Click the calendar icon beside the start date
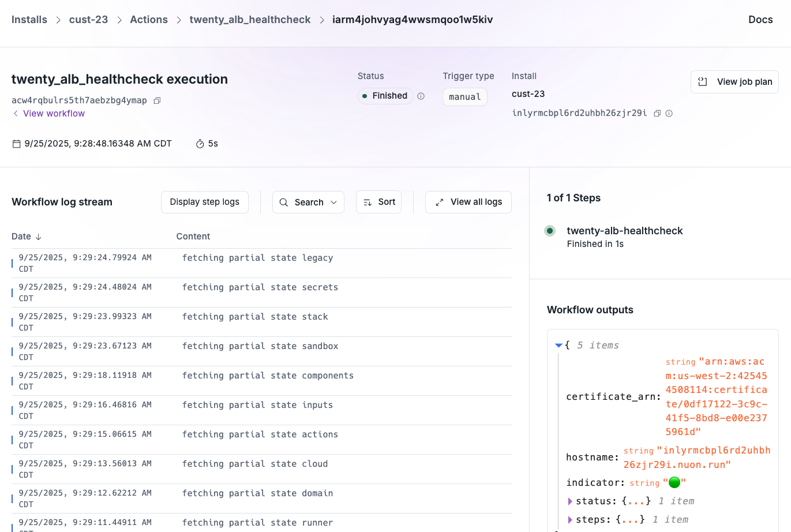This screenshot has width=791, height=532. [x=17, y=144]
